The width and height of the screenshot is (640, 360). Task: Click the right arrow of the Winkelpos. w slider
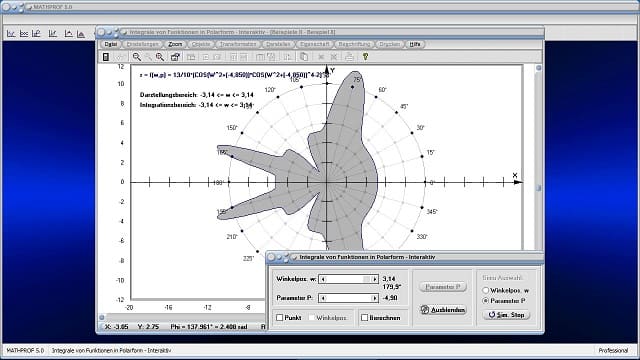pos(374,279)
